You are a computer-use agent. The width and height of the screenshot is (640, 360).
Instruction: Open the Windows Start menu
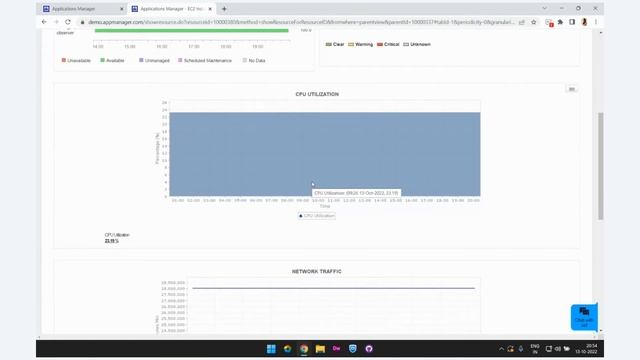pos(271,349)
